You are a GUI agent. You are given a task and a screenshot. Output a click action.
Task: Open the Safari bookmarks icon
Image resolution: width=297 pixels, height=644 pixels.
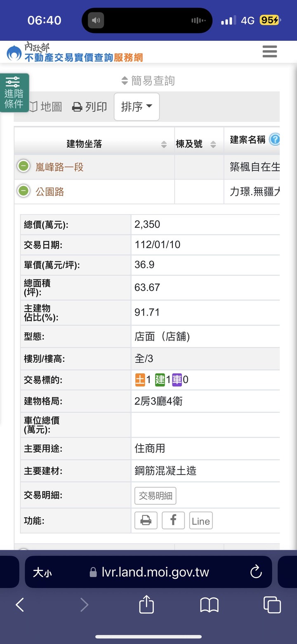(209, 605)
